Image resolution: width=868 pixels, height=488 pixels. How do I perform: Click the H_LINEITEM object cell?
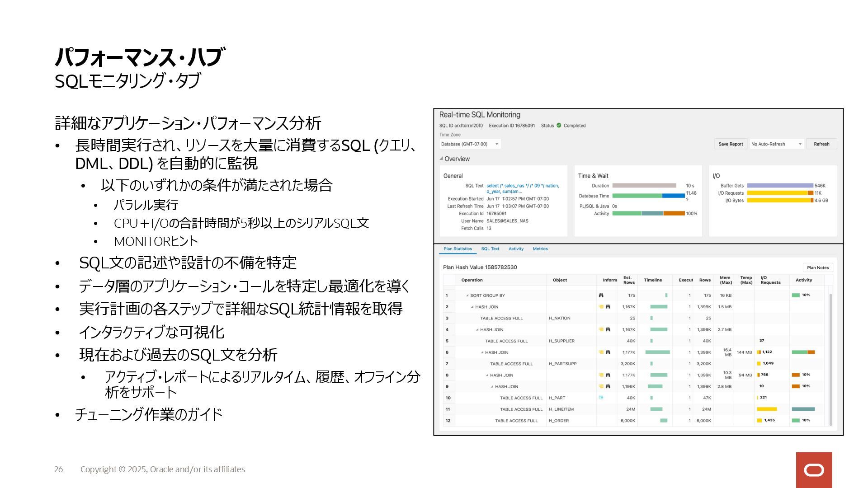(x=561, y=409)
